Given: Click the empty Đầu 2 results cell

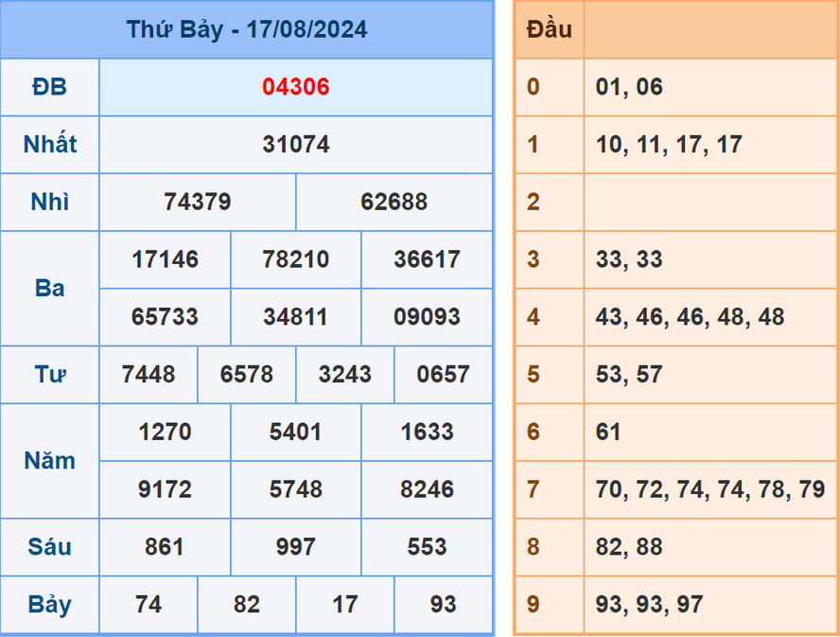Looking at the screenshot, I should pyautogui.click(x=709, y=202).
